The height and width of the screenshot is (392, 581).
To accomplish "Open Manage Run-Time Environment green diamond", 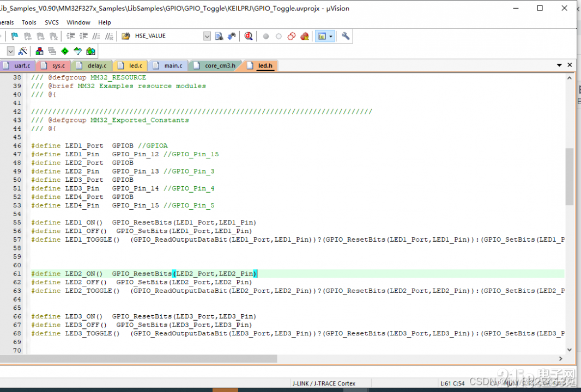I will point(65,51).
